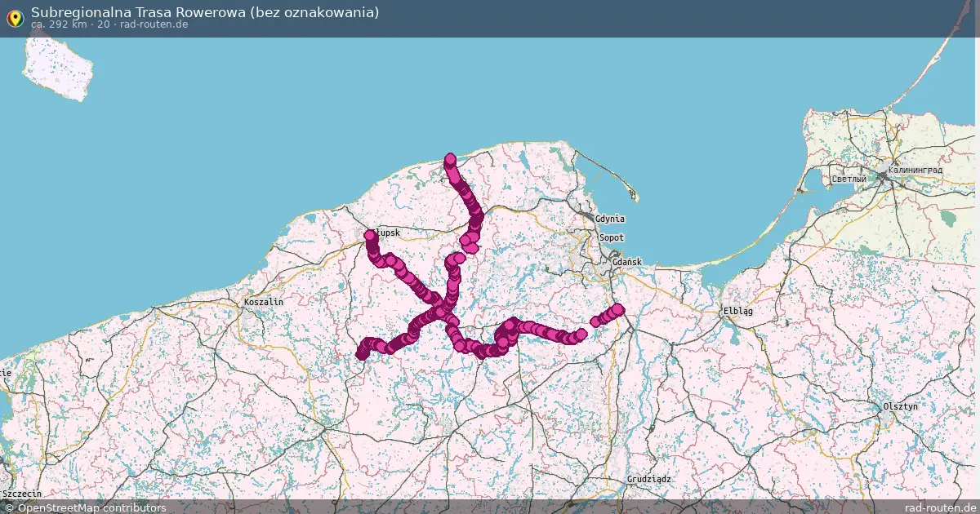Click the Калининград city label

(915, 171)
